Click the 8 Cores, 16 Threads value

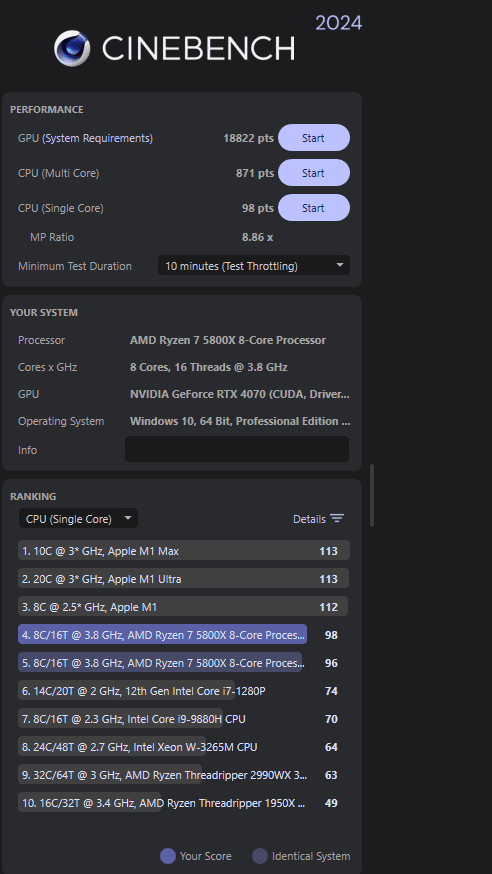209,367
